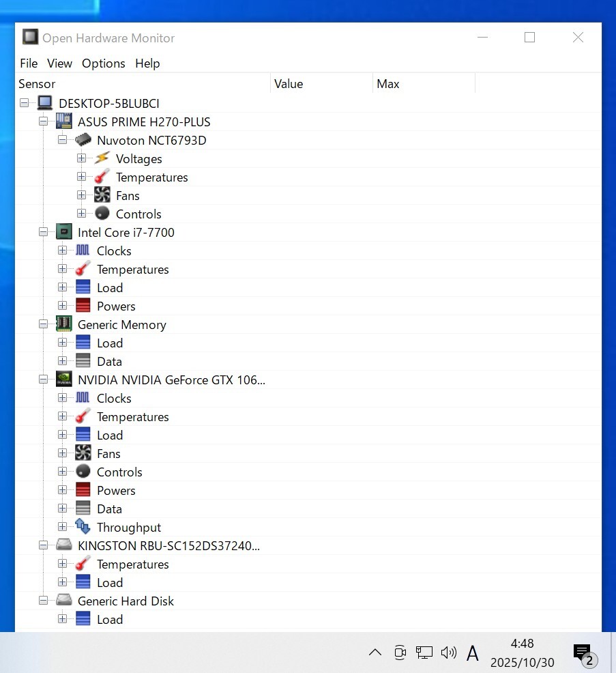616x673 pixels.
Task: Expand the Voltages node
Action: pos(81,158)
